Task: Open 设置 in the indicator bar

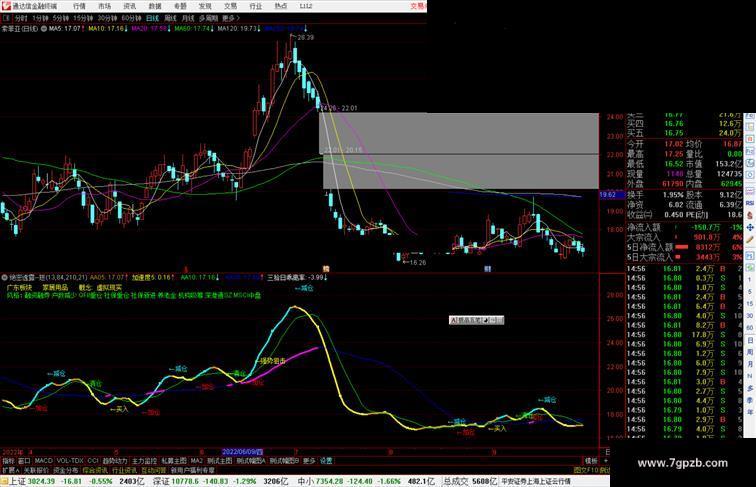Action: pyautogui.click(x=326, y=461)
